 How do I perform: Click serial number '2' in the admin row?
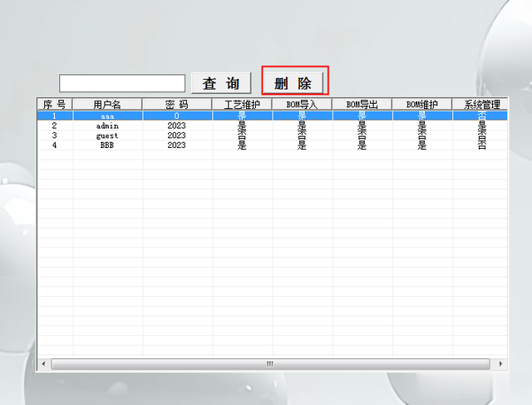point(54,126)
